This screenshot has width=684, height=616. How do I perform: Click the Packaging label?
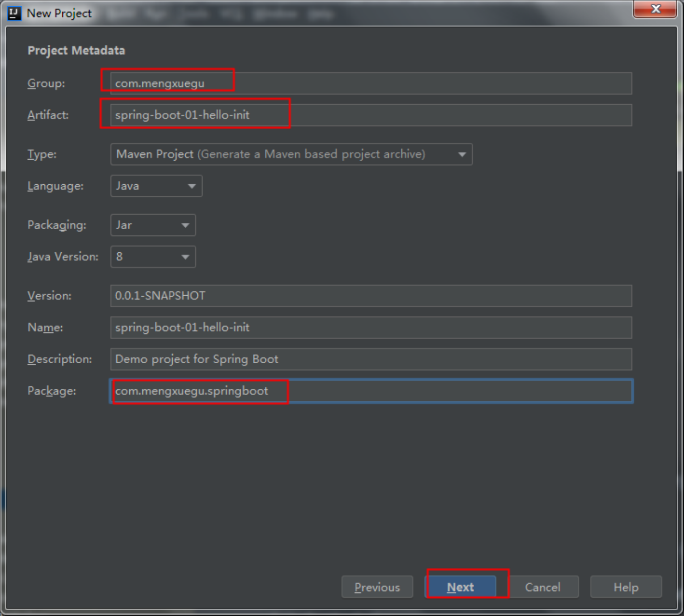coord(57,225)
